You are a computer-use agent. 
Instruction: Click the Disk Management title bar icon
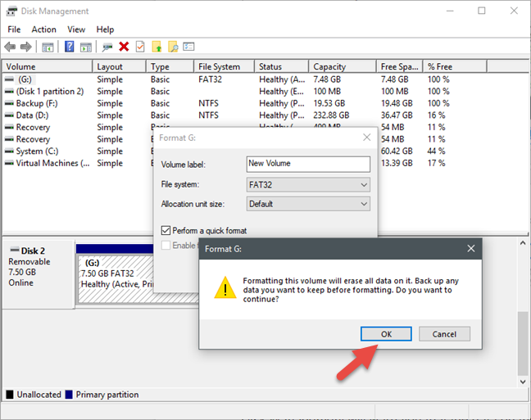11,11
